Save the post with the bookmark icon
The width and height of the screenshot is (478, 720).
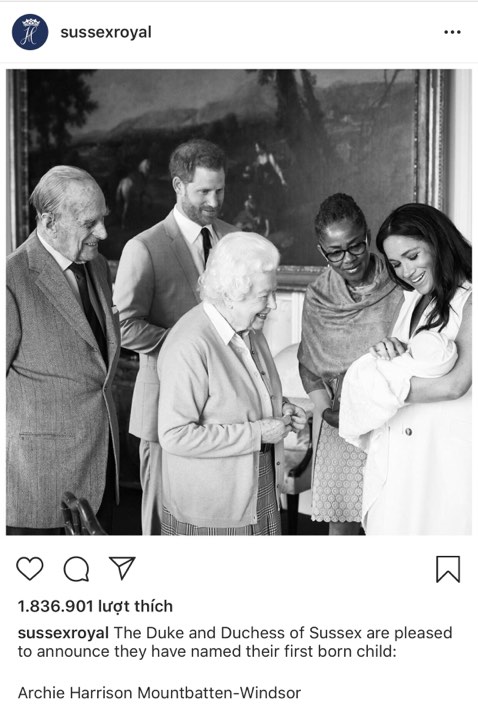point(448,569)
